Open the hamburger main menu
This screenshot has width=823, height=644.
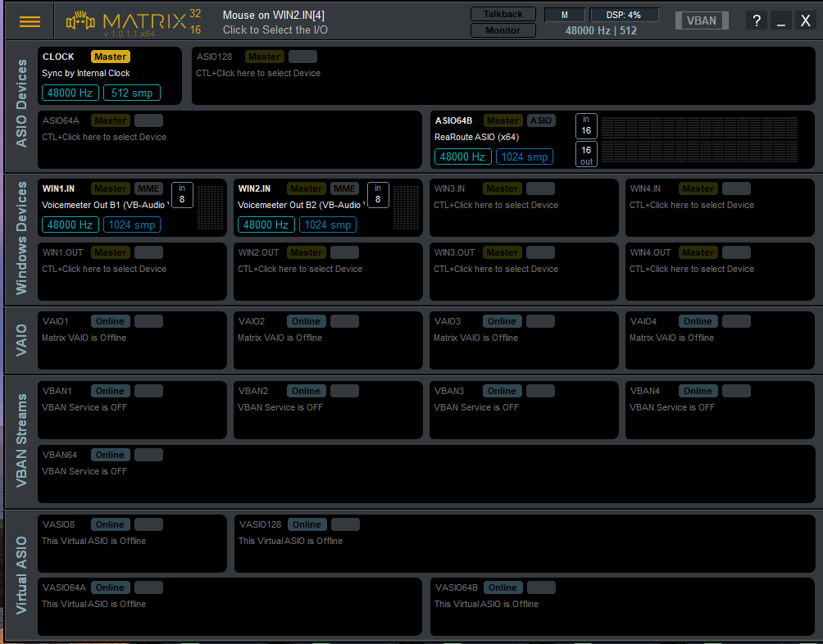(x=30, y=21)
